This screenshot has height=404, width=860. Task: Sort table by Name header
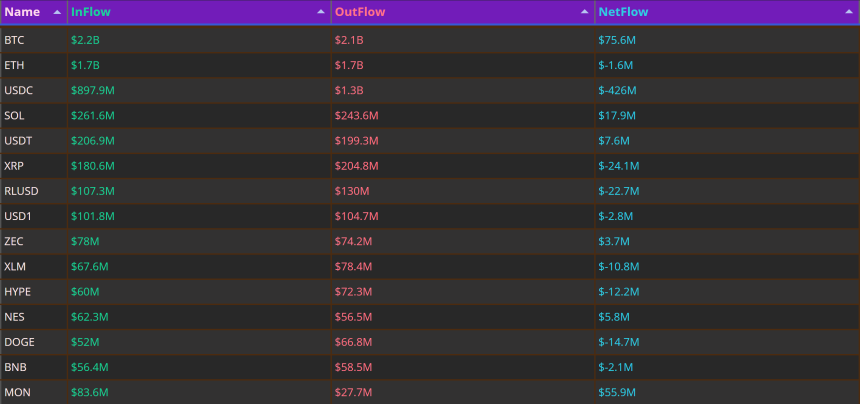point(22,12)
